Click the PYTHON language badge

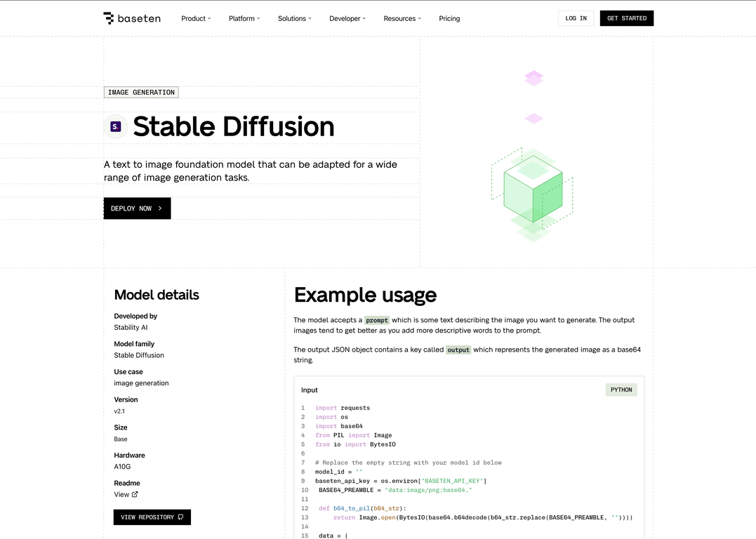[621, 390]
